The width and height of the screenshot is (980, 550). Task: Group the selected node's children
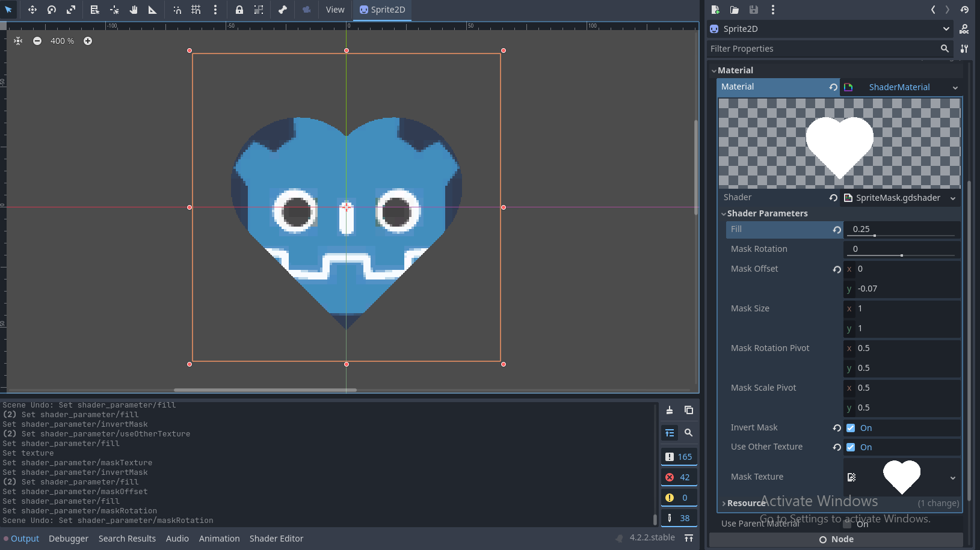[x=259, y=10]
